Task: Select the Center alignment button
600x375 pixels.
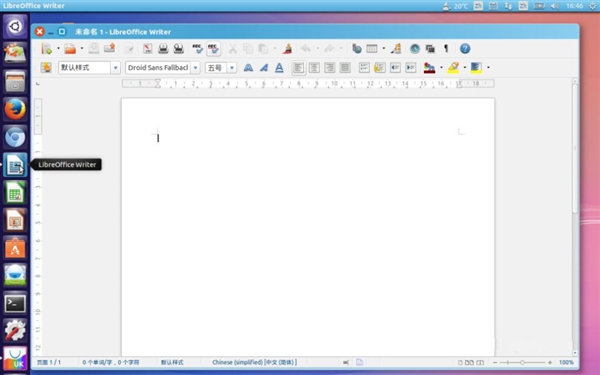Action: pyautogui.click(x=314, y=68)
